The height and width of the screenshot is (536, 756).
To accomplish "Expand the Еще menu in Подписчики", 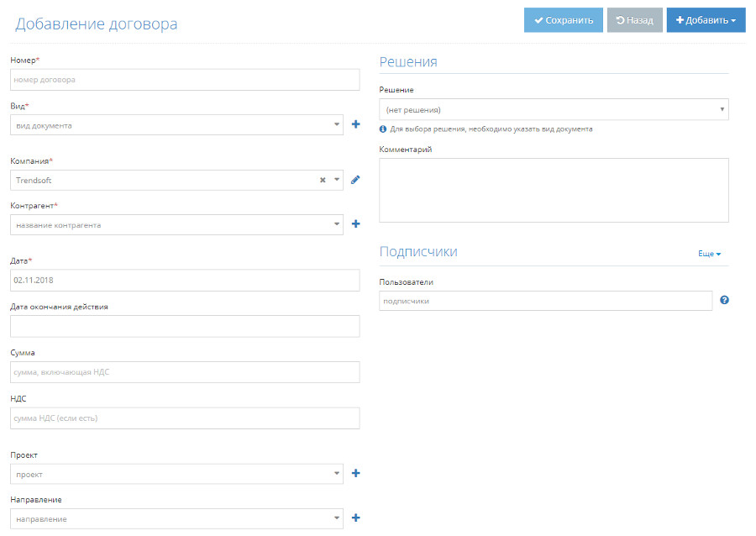I will click(709, 254).
